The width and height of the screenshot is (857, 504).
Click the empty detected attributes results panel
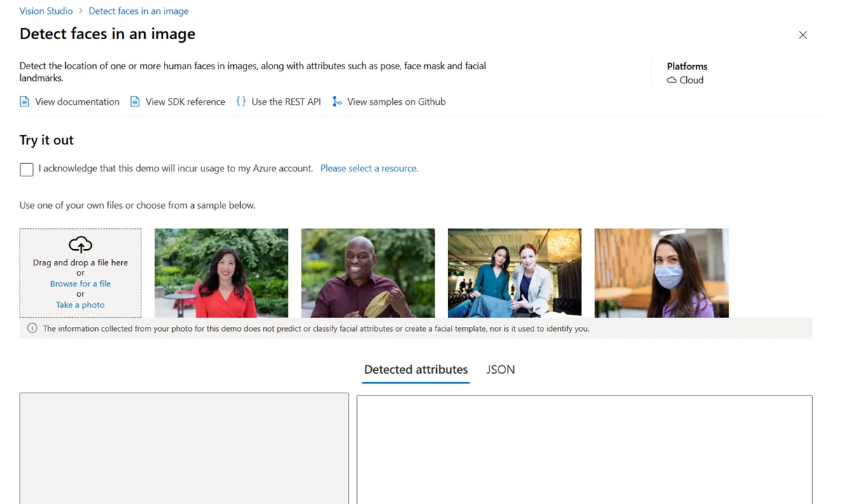585,449
